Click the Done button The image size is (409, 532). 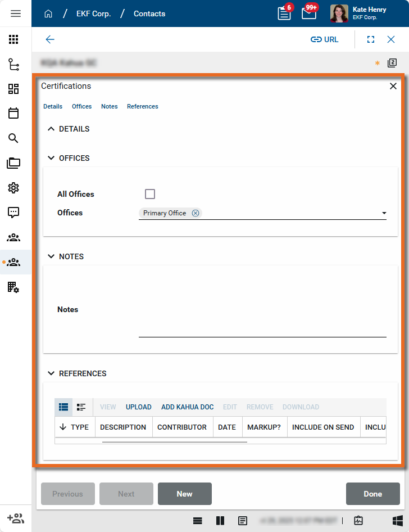[372, 494]
